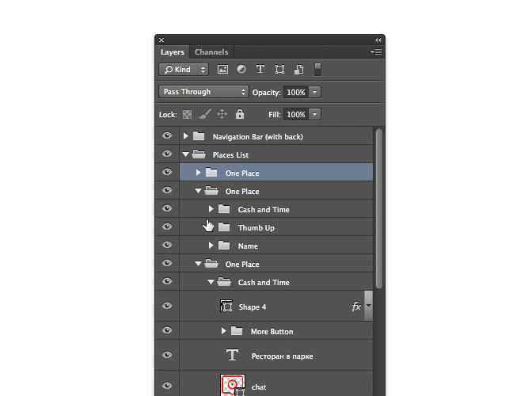Screen dimensions: 532x396
Task: Filter layers by pixel layer icon
Action: click(222, 70)
